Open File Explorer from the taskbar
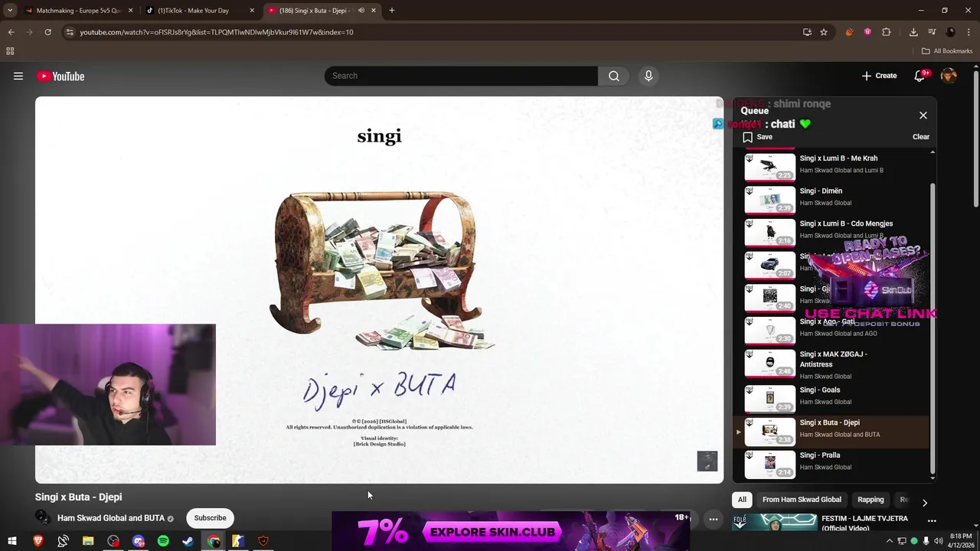This screenshot has height=551, width=980. (88, 541)
